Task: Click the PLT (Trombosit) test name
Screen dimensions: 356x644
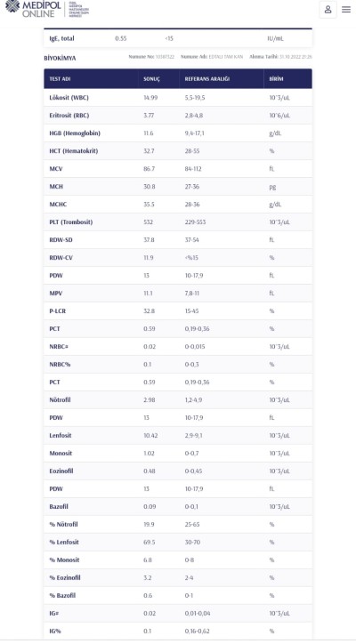Action: pyautogui.click(x=70, y=222)
